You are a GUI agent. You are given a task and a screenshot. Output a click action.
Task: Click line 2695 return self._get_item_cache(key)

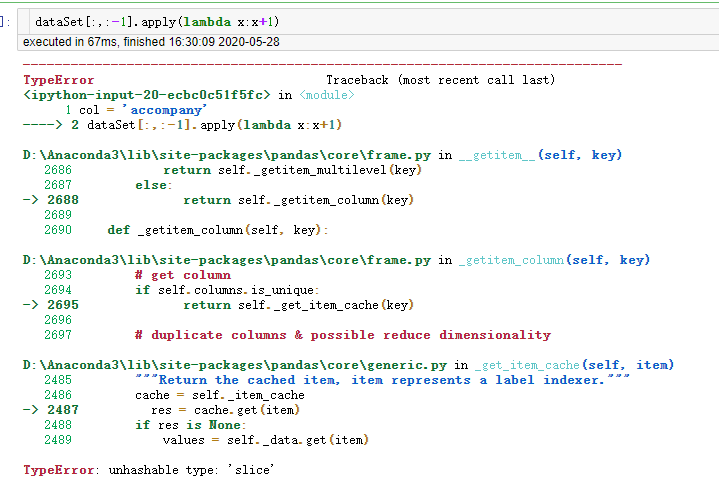[218, 305]
